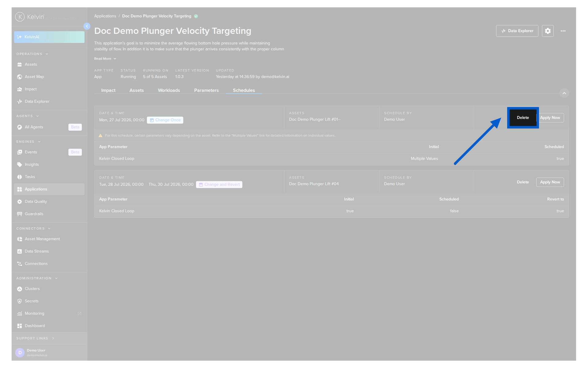Apply Now the 27 Jul 2026 schedule
The width and height of the screenshot is (588, 368).
click(550, 118)
